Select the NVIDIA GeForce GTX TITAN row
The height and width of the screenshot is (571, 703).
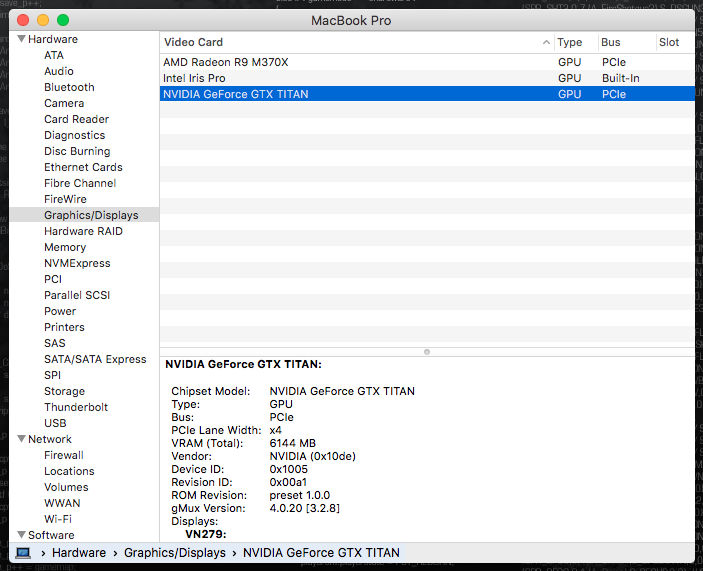[x=427, y=94]
